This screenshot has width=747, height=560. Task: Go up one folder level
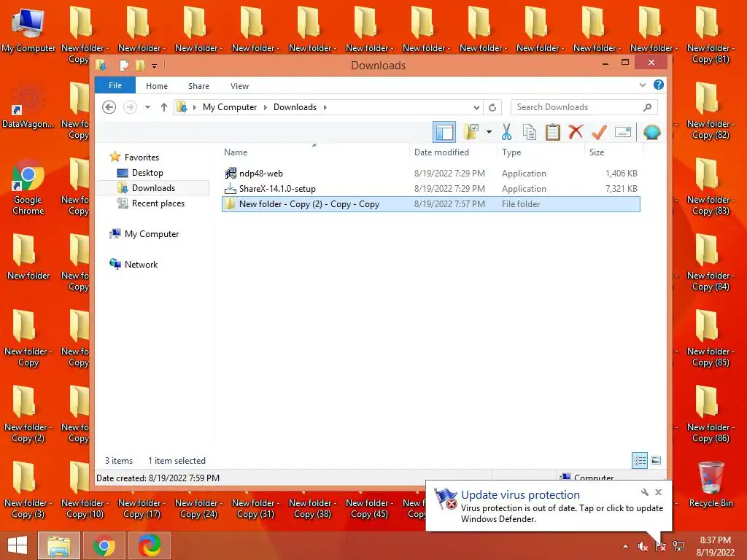point(164,107)
